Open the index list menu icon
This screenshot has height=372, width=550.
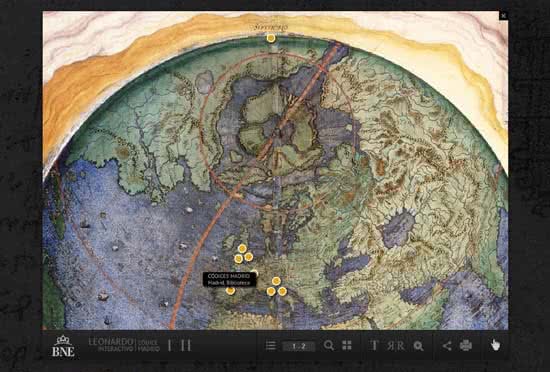point(270,346)
